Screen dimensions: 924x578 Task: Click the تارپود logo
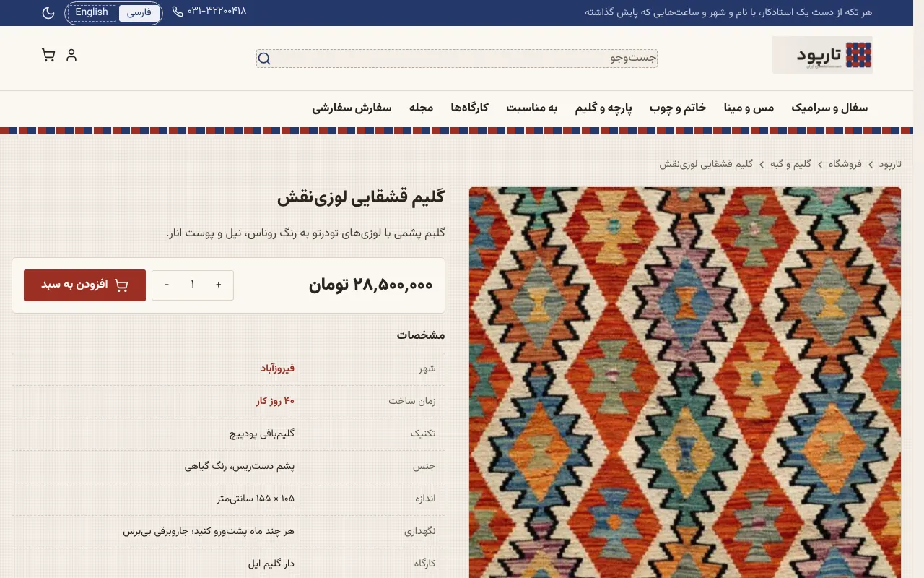tap(822, 55)
